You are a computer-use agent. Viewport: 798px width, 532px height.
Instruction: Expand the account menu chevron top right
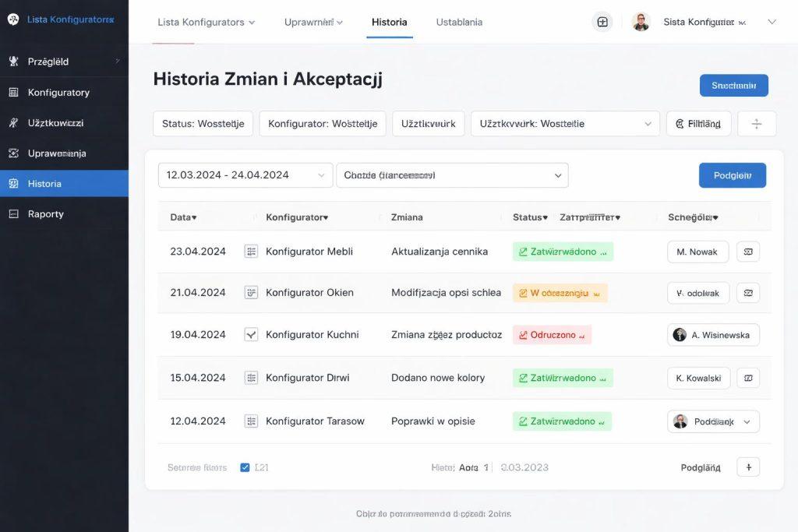pos(772,22)
